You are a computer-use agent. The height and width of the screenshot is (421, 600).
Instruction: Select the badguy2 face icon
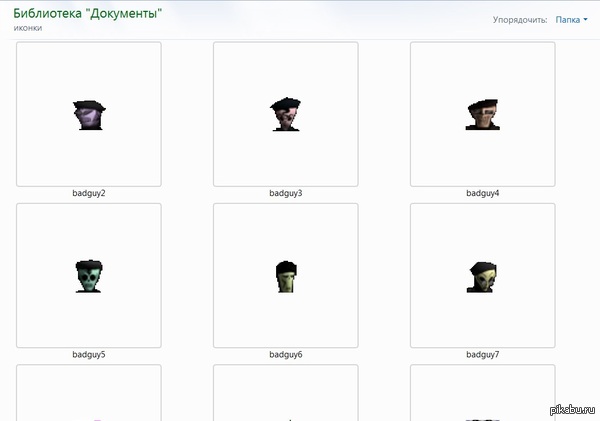[x=89, y=115]
